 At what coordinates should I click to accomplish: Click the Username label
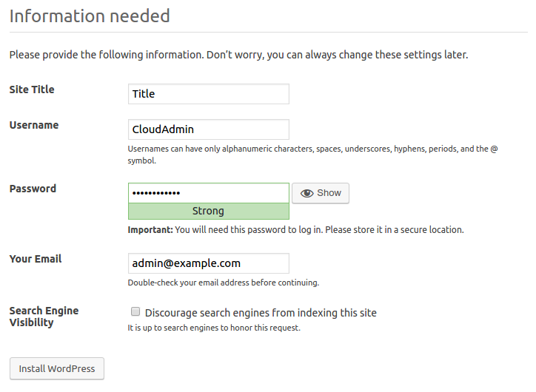tap(34, 125)
